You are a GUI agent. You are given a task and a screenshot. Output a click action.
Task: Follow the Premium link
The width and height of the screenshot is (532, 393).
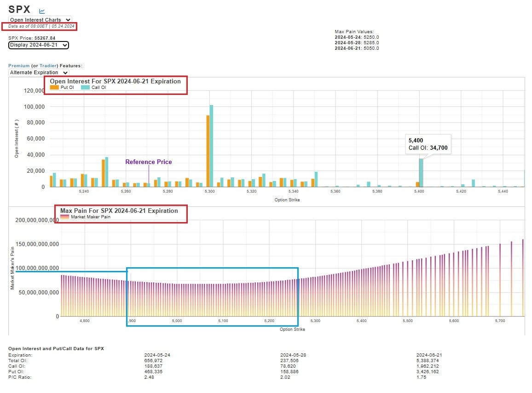pos(19,65)
